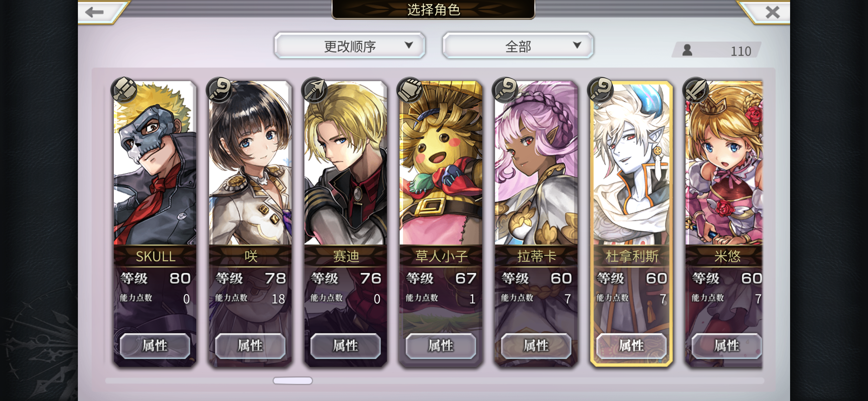Click 米悠's sword weapon icon
Viewport: 868px width, 401px height.
[696, 90]
